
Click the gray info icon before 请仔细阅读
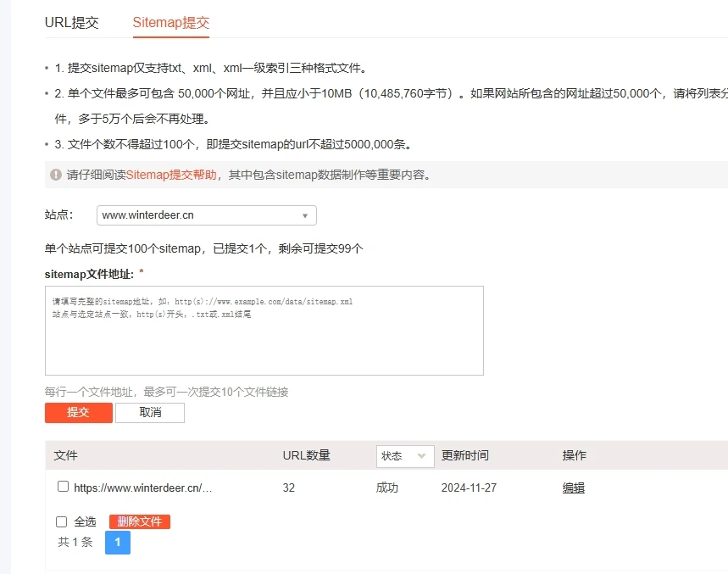point(56,175)
